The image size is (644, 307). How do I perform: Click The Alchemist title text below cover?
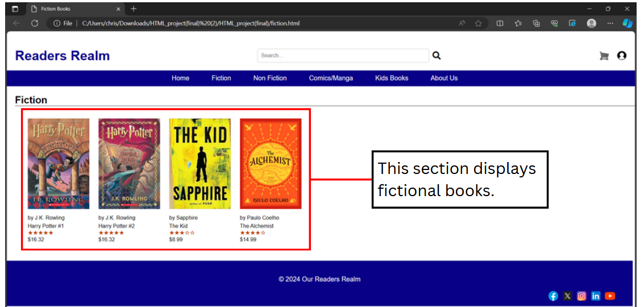tap(257, 226)
